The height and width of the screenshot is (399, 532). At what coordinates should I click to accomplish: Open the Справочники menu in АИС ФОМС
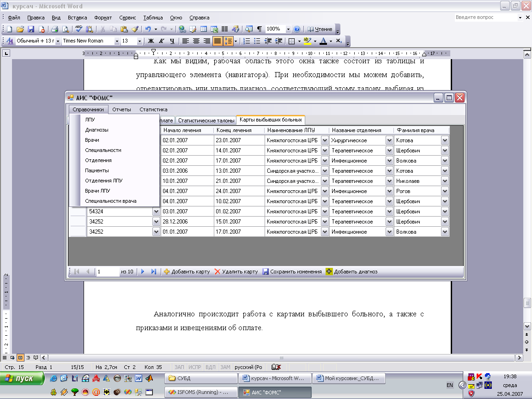pos(88,109)
